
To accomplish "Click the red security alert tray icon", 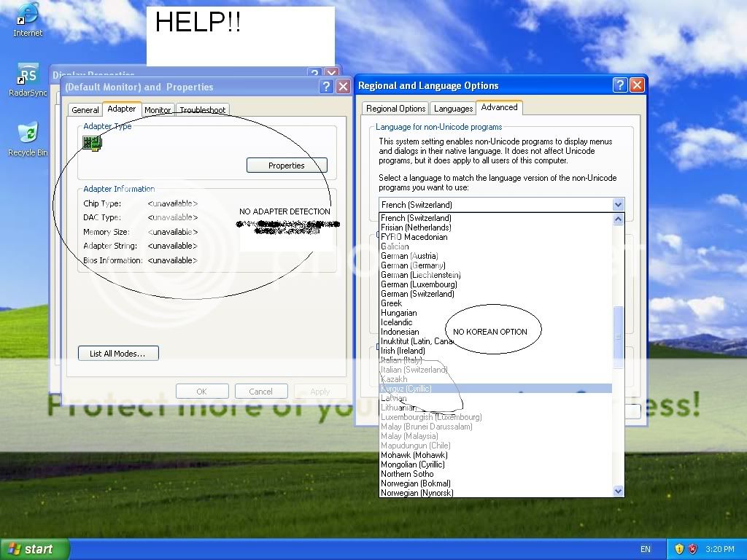I will point(693,549).
